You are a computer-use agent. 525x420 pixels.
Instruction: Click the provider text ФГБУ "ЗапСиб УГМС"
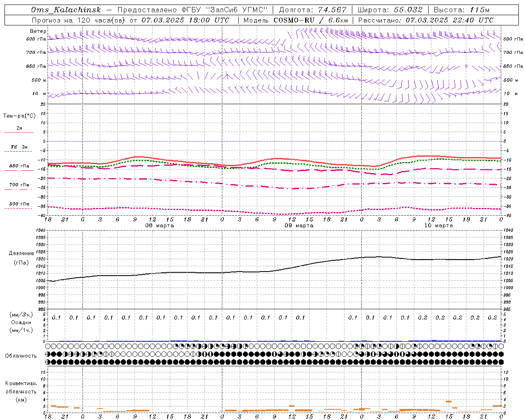pyautogui.click(x=225, y=10)
